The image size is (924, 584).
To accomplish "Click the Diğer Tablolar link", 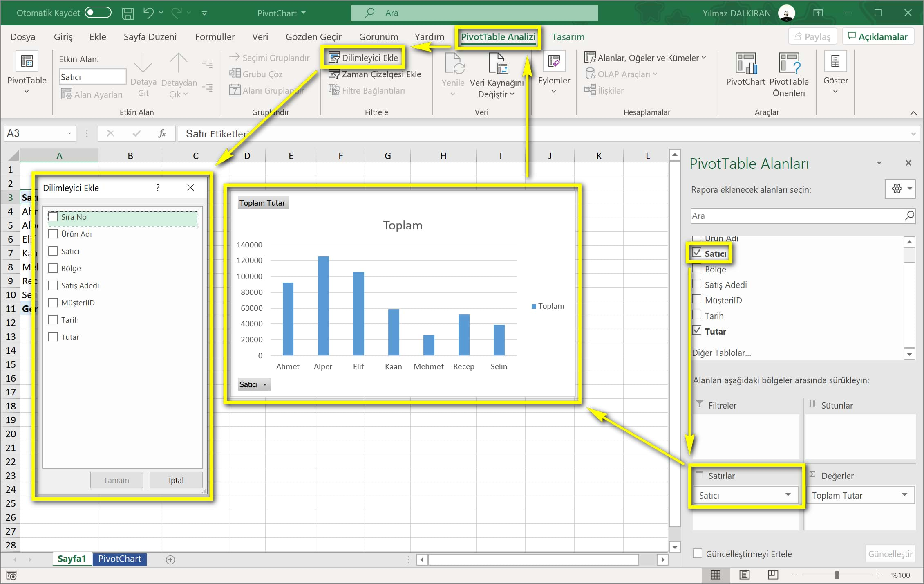I will [x=721, y=353].
